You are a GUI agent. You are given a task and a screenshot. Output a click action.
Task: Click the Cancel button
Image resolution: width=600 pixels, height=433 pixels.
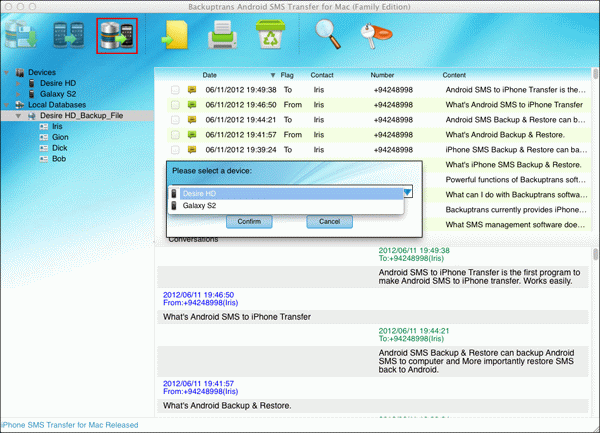click(x=329, y=221)
